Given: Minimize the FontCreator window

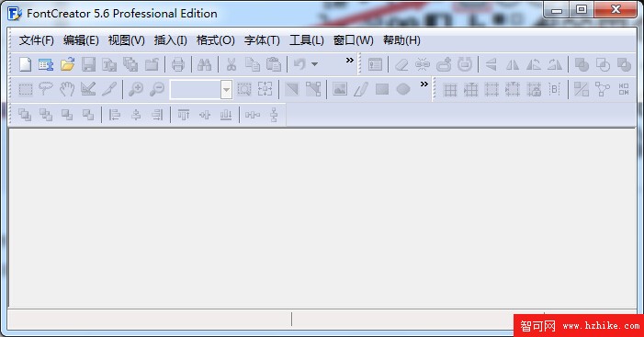Looking at the screenshot, I should click(557, 10).
